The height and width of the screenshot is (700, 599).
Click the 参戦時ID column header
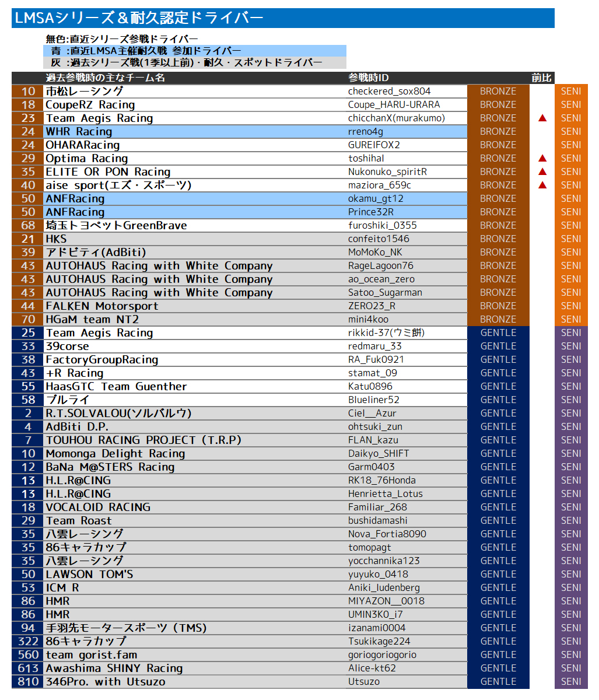click(x=369, y=78)
